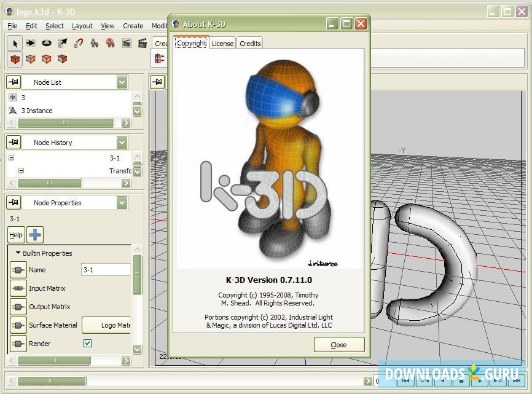Uncheck the Render checkbox
The width and height of the screenshot is (532, 394).
tap(87, 343)
